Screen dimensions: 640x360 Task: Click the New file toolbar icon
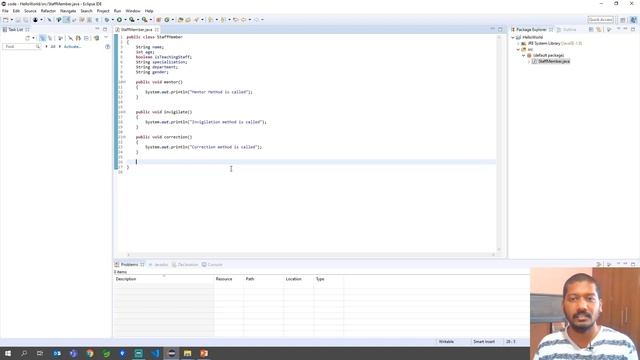[6, 20]
